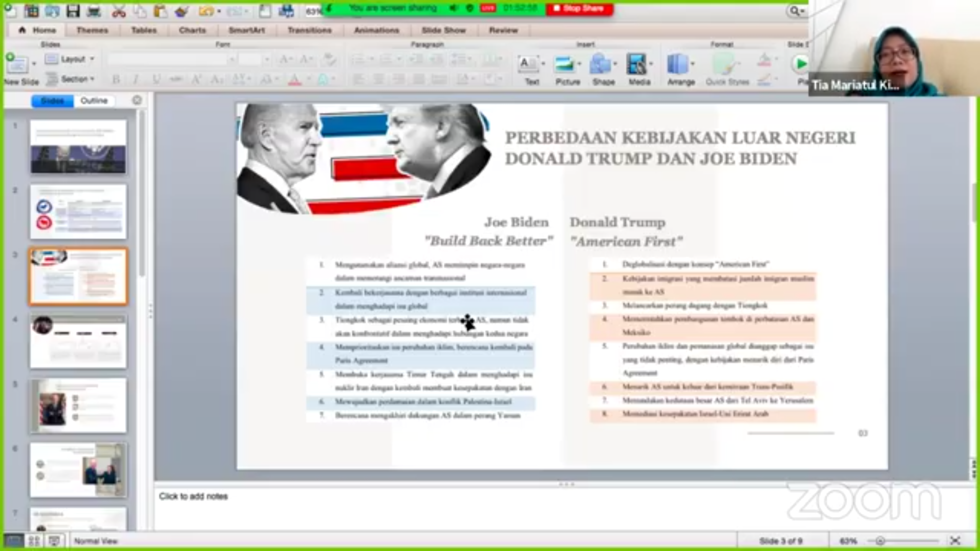The height and width of the screenshot is (551, 980).
Task: Click the Copy icon in the toolbar
Action: tap(140, 11)
